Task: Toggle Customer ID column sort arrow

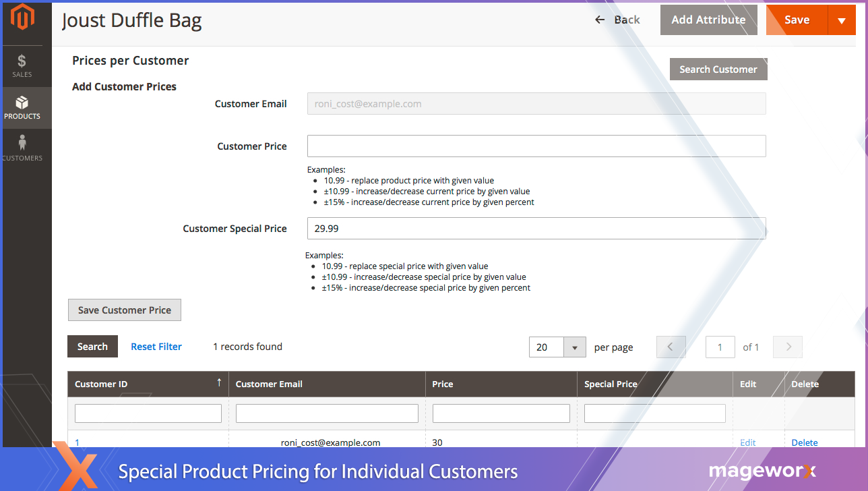Action: click(219, 383)
